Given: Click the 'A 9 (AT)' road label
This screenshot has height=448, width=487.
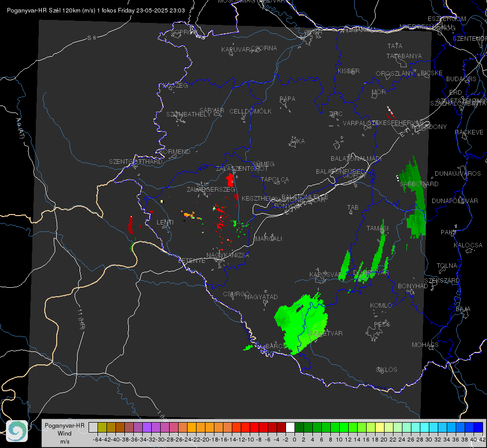Looking at the screenshot, I should (x=20, y=128).
